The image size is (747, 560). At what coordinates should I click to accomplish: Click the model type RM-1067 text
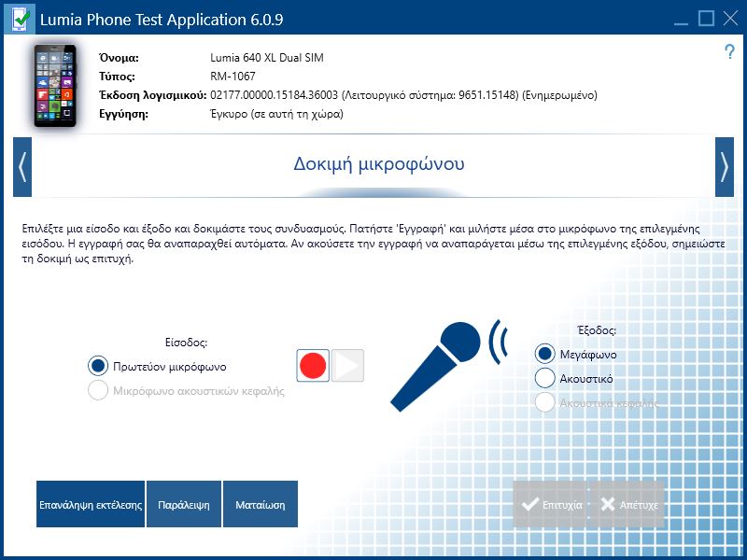[x=233, y=77]
